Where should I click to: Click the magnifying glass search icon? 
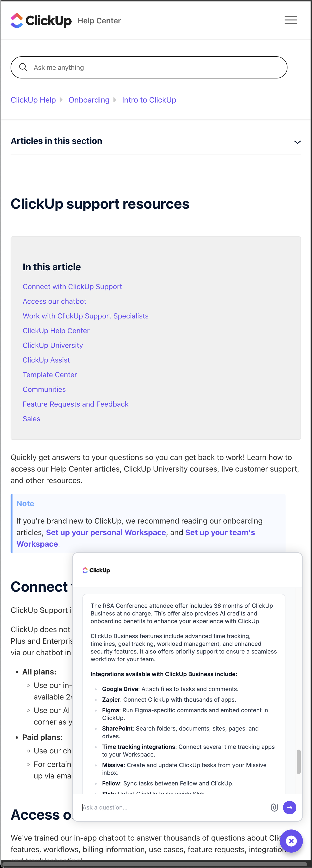(x=23, y=67)
